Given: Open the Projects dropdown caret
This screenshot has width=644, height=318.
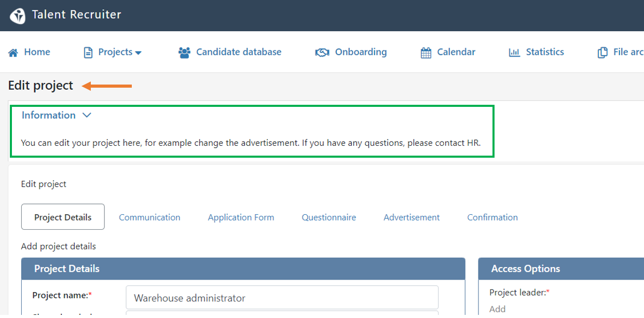Looking at the screenshot, I should (138, 52).
